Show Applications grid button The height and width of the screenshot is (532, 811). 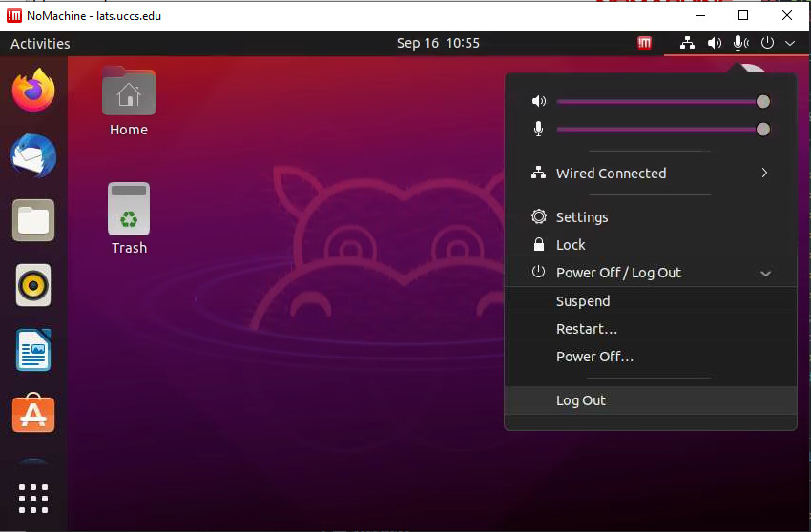tap(33, 499)
